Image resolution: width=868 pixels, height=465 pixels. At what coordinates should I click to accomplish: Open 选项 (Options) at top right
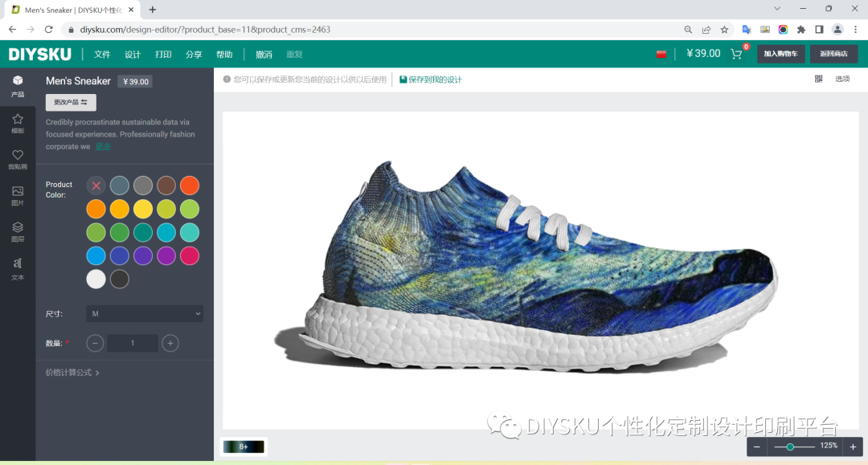842,79
